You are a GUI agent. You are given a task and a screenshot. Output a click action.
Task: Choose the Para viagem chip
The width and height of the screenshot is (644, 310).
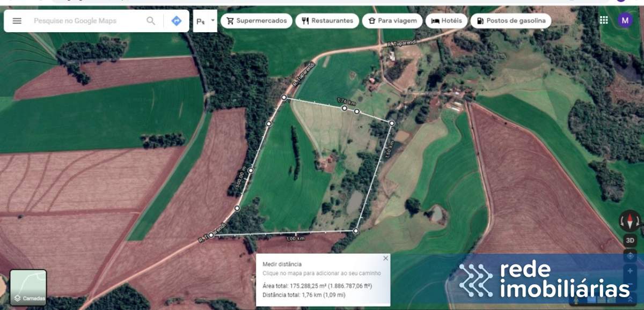tap(392, 21)
